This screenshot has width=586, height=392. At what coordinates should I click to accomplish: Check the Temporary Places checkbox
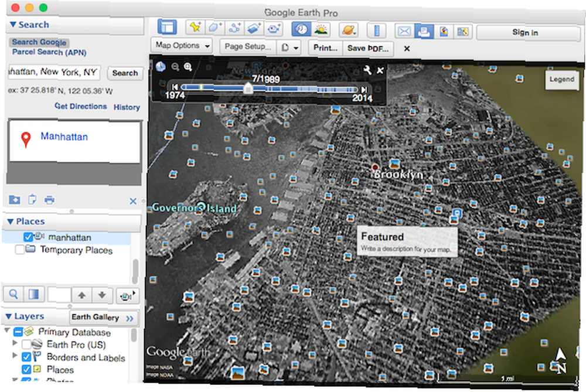coord(19,249)
